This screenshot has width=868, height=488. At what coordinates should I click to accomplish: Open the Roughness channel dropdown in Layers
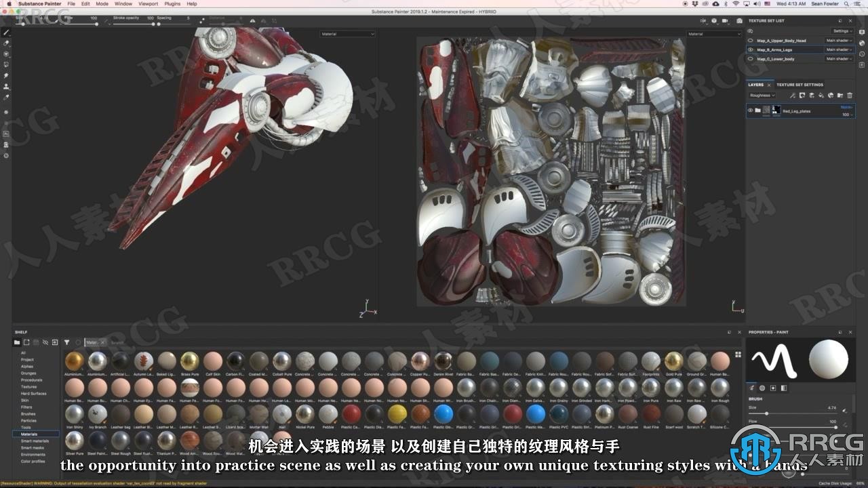762,96
